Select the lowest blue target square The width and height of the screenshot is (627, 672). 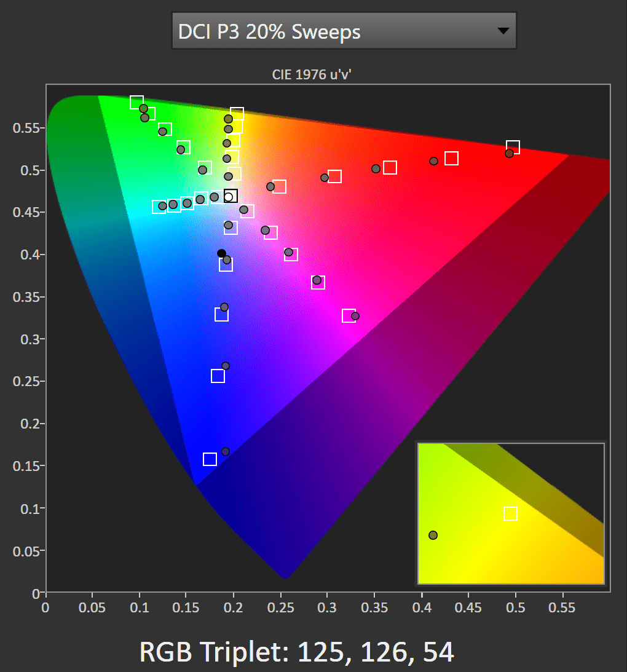point(210,459)
